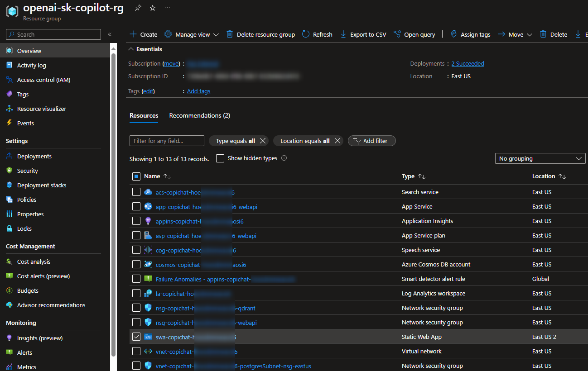Click Delete resource group trash icon
Viewport: 588px width, 371px height.
click(x=230, y=34)
